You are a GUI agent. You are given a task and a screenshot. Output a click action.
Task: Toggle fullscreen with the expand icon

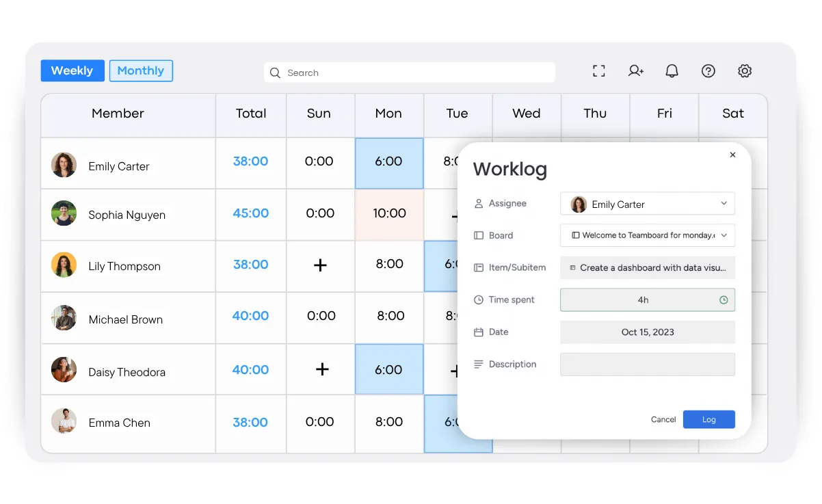coord(599,70)
